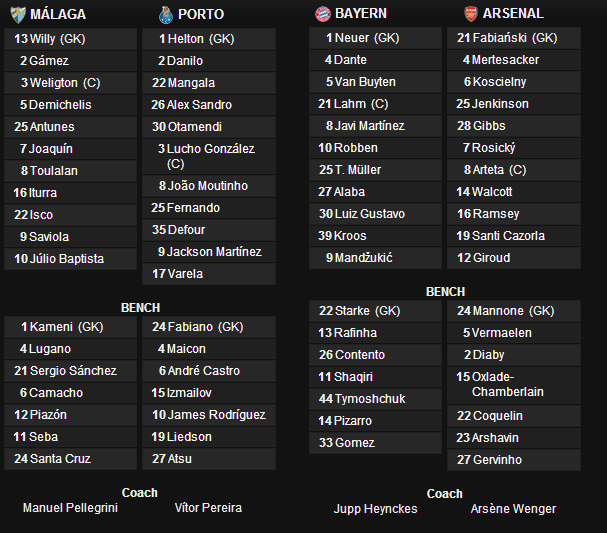This screenshot has width=607, height=533.
Task: Click player row 13 Willy (GK)
Action: 70,39
